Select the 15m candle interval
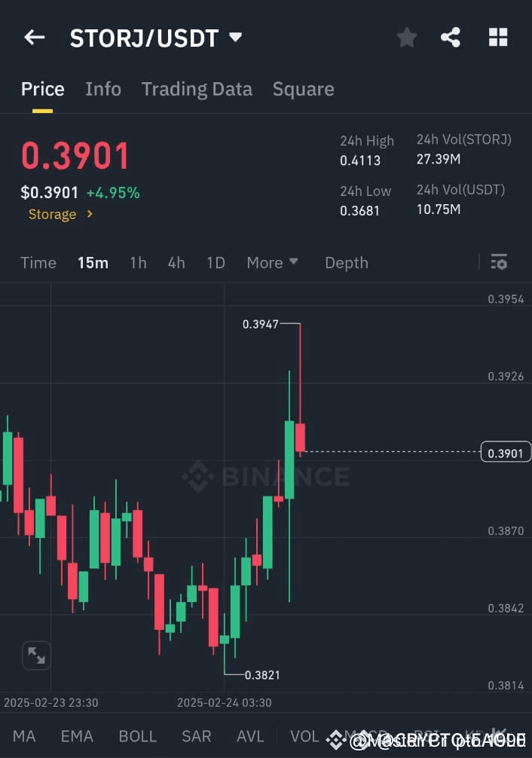Screen dimensions: 532x758 point(93,262)
